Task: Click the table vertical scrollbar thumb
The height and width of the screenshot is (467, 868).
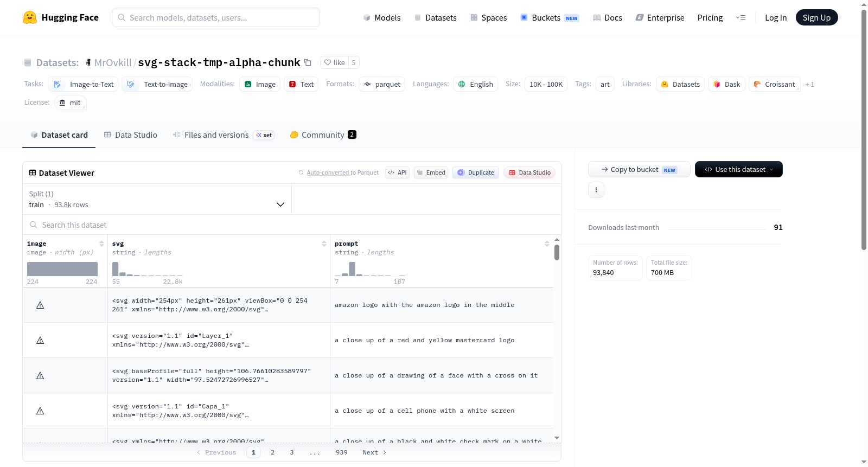Action: point(557,252)
